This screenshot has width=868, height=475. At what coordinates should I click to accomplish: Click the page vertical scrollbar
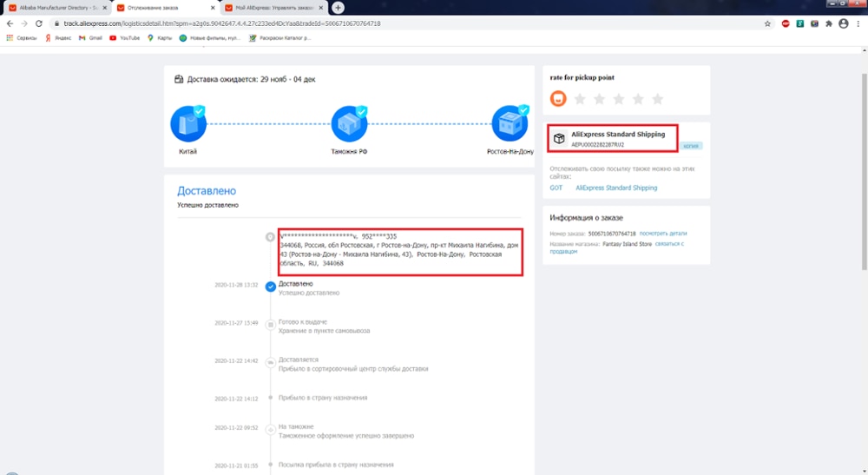(865, 172)
